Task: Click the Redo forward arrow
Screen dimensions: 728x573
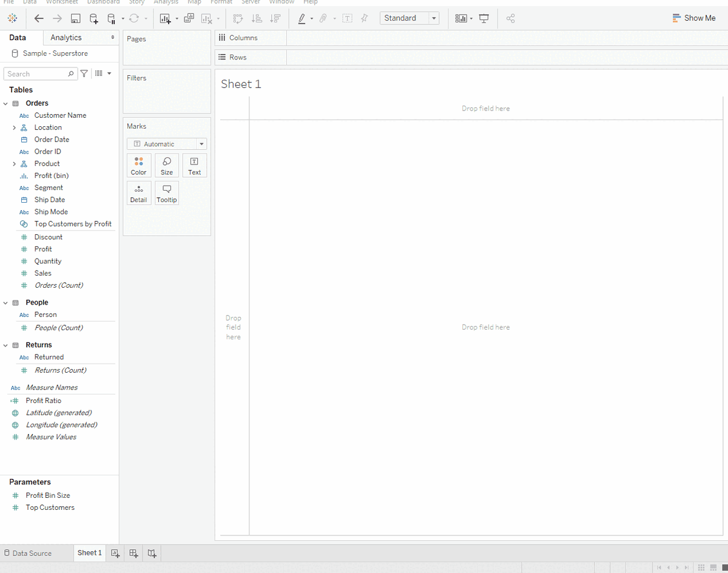Action: tap(57, 18)
